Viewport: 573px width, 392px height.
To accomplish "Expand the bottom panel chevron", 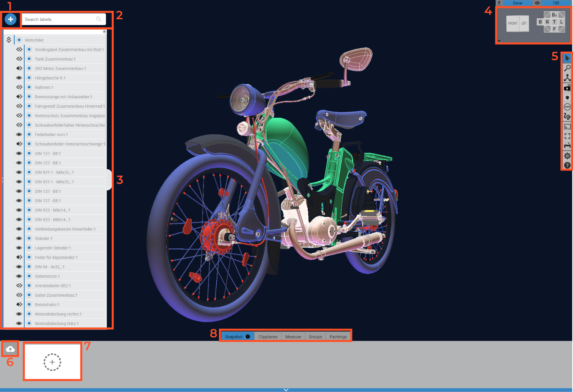I will coord(286,389).
